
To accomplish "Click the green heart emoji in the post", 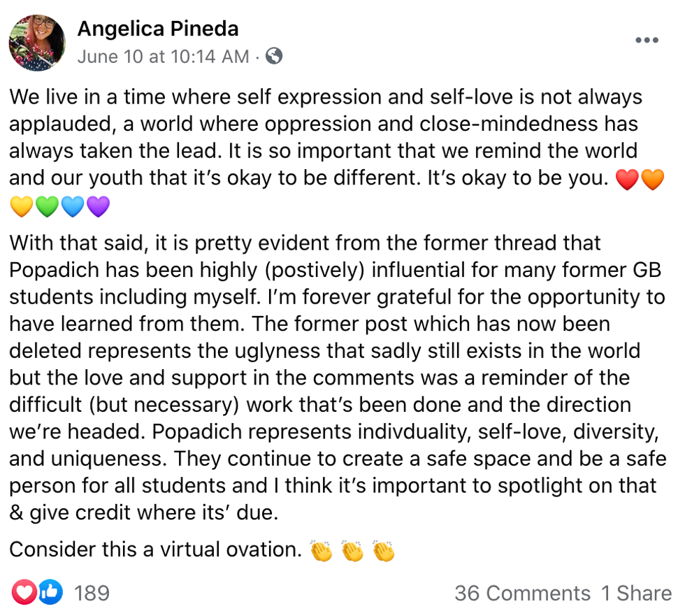I will tap(47, 207).
